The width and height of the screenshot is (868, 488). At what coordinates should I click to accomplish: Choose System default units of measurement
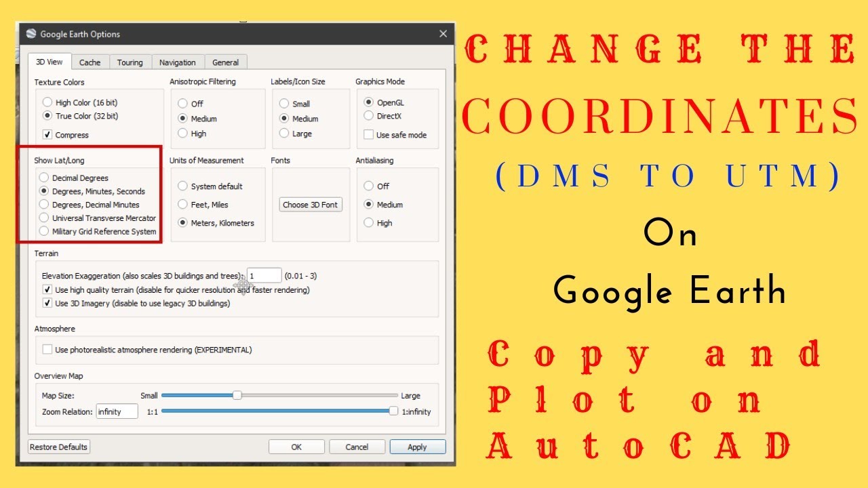point(182,186)
